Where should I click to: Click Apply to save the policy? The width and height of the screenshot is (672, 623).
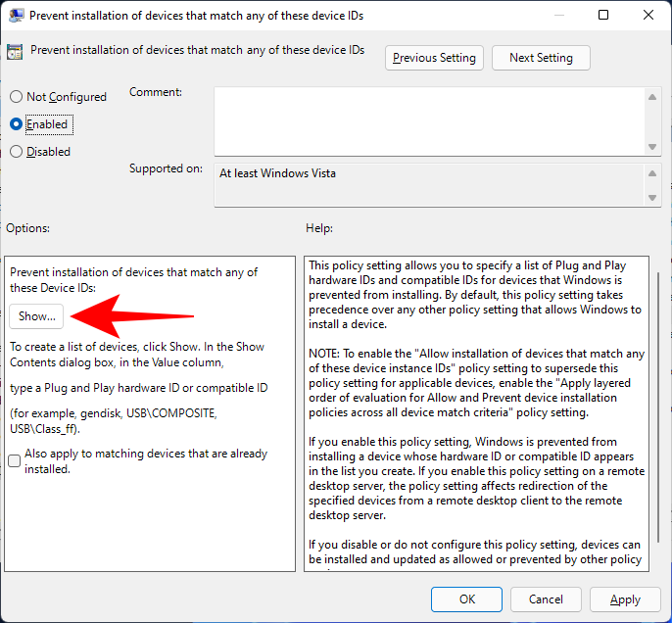point(625,599)
